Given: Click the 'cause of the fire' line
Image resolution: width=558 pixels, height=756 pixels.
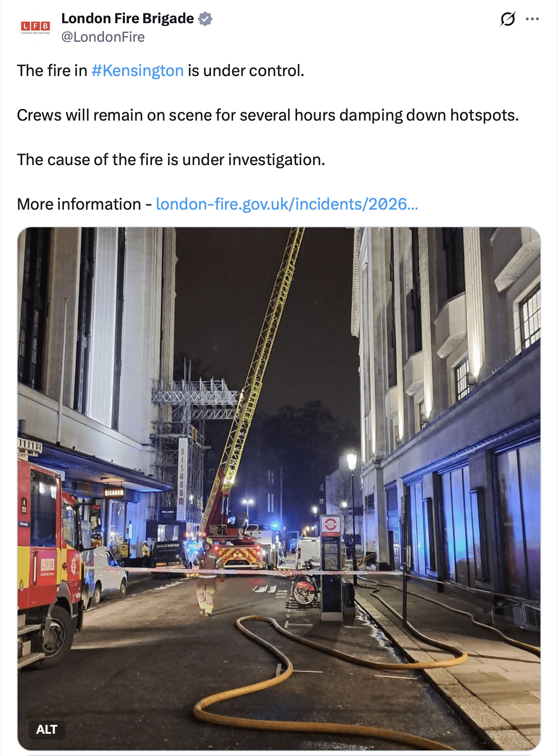Looking at the screenshot, I should (171, 160).
